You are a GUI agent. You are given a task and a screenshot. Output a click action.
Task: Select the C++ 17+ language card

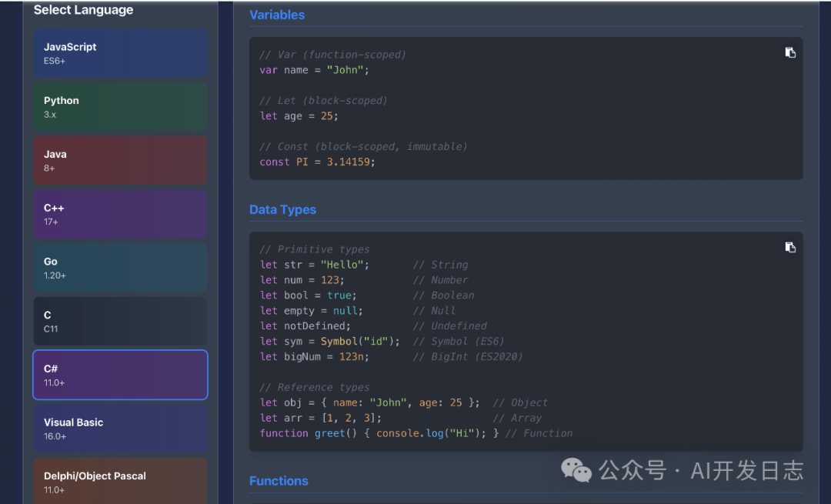tap(120, 214)
